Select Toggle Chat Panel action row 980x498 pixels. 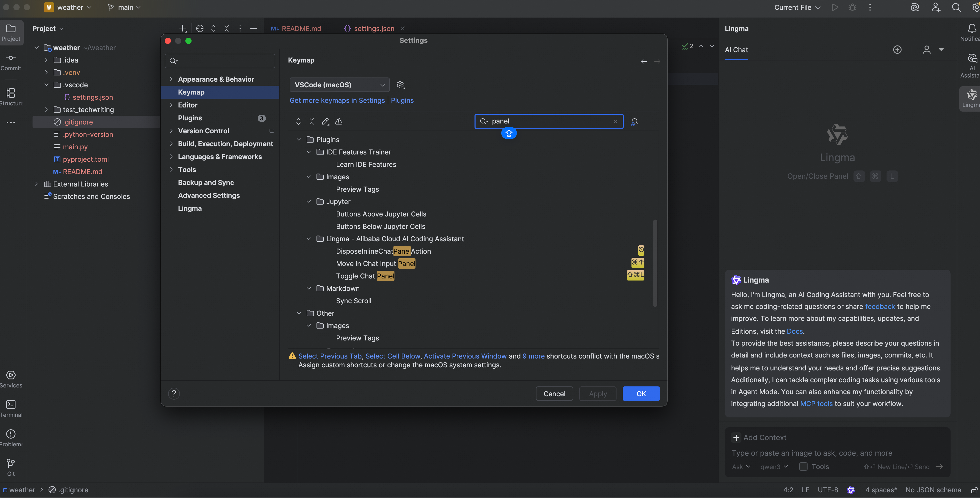pyautogui.click(x=473, y=276)
